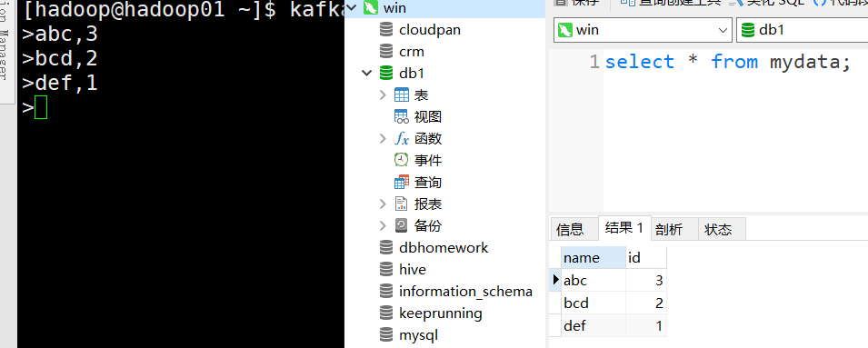Click the green cursor at terminal prompt

[x=41, y=107]
